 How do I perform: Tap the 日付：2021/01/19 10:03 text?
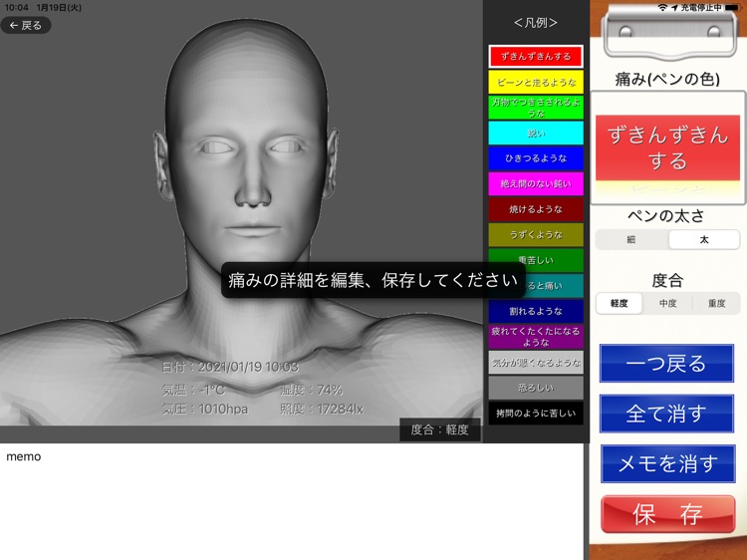pyautogui.click(x=230, y=367)
